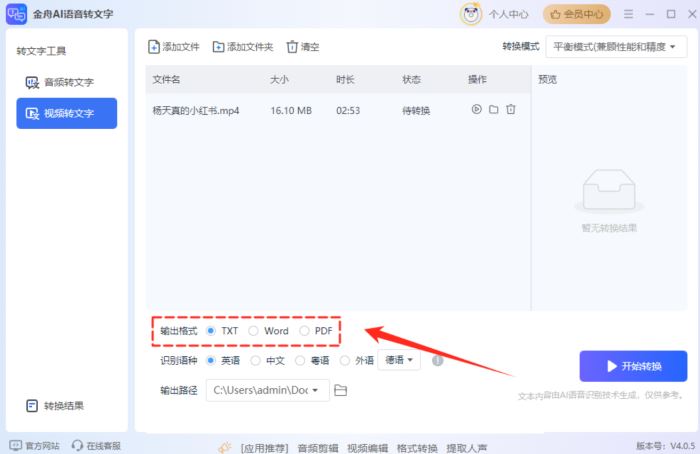Screen dimensions: 700x454
Task: Click the 金舟AI语音转文字 app logo
Action: click(x=17, y=14)
